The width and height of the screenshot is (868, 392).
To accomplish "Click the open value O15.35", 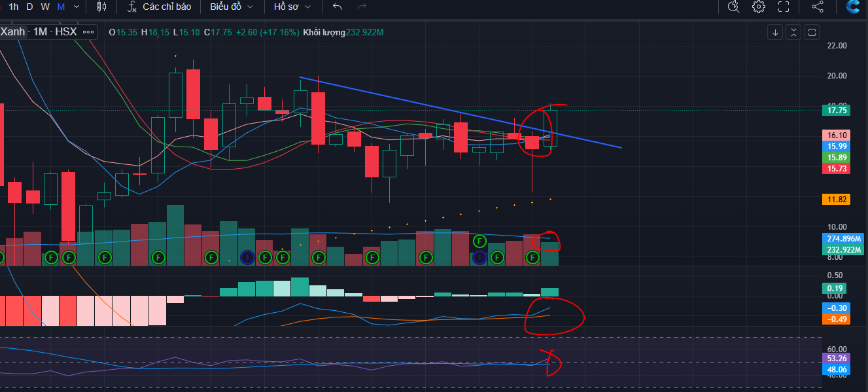I will coord(122,32).
